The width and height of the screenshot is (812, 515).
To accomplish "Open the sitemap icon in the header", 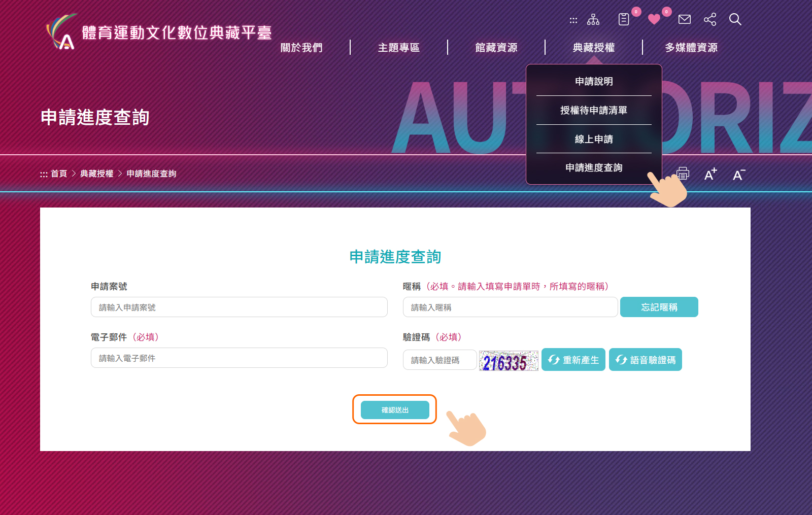I will tap(593, 20).
